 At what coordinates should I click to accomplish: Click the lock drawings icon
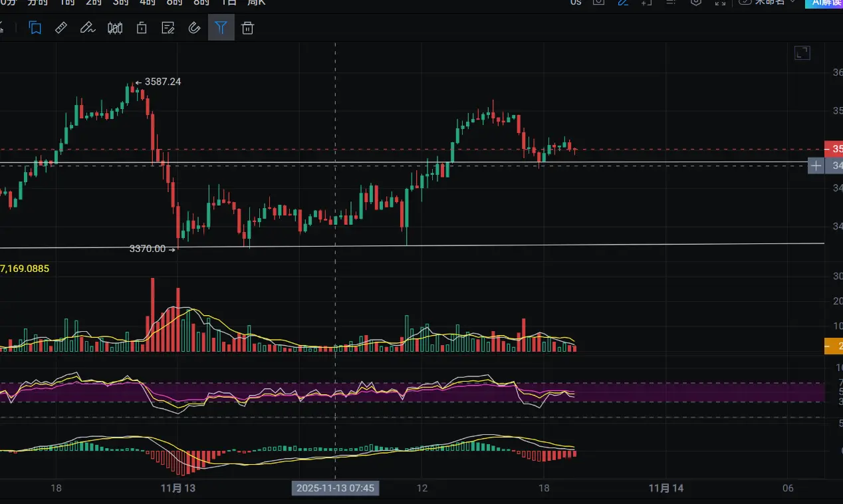(141, 28)
